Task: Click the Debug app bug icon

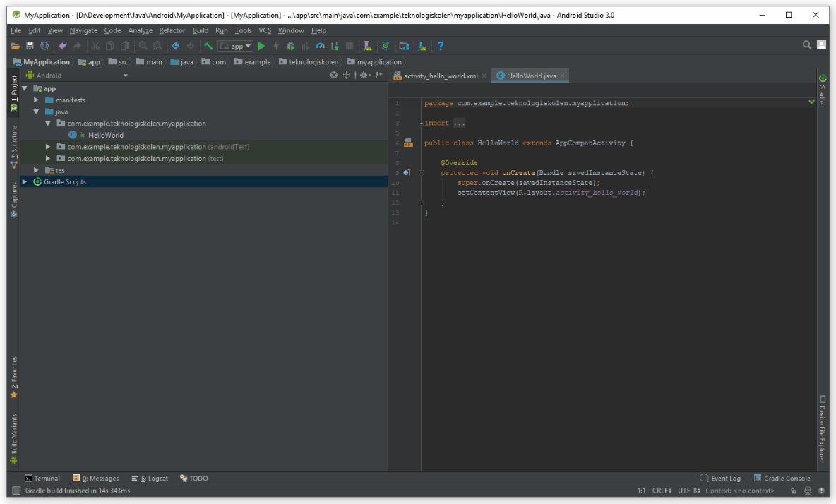Action: click(291, 47)
